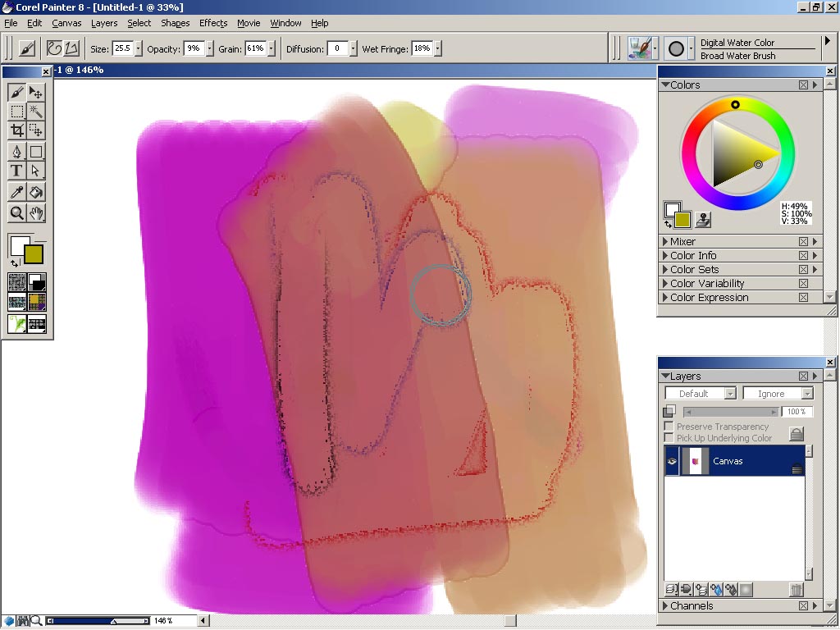Check Pick Up Underlying Color option

669,438
